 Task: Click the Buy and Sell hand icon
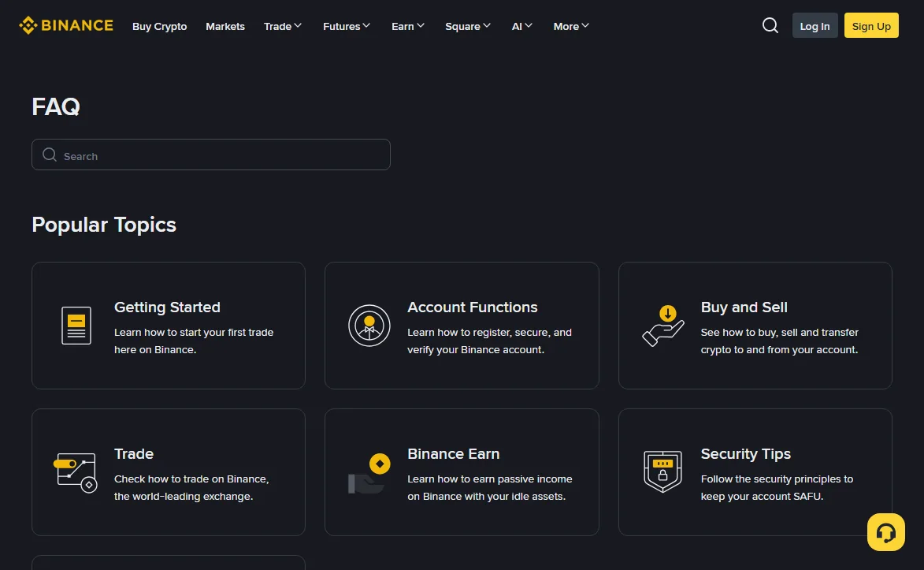tap(663, 325)
